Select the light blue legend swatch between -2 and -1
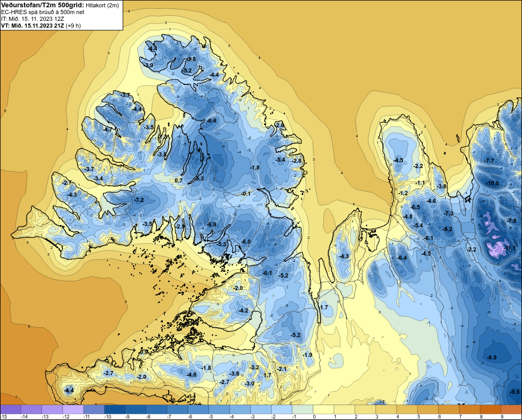Screen dimensions: 522x420 click(x=282, y=409)
